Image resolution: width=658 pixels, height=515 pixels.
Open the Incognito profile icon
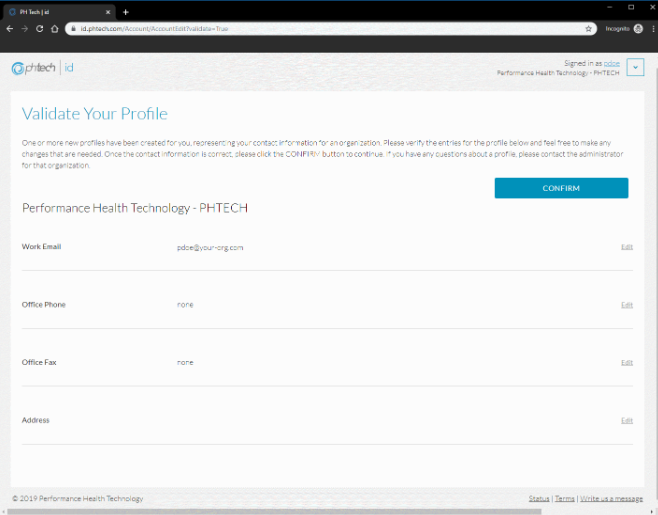638,29
